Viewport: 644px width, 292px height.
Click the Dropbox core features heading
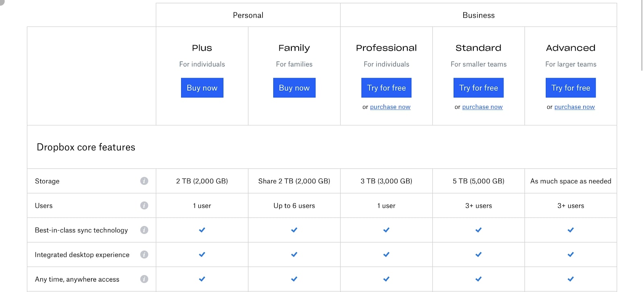(86, 147)
